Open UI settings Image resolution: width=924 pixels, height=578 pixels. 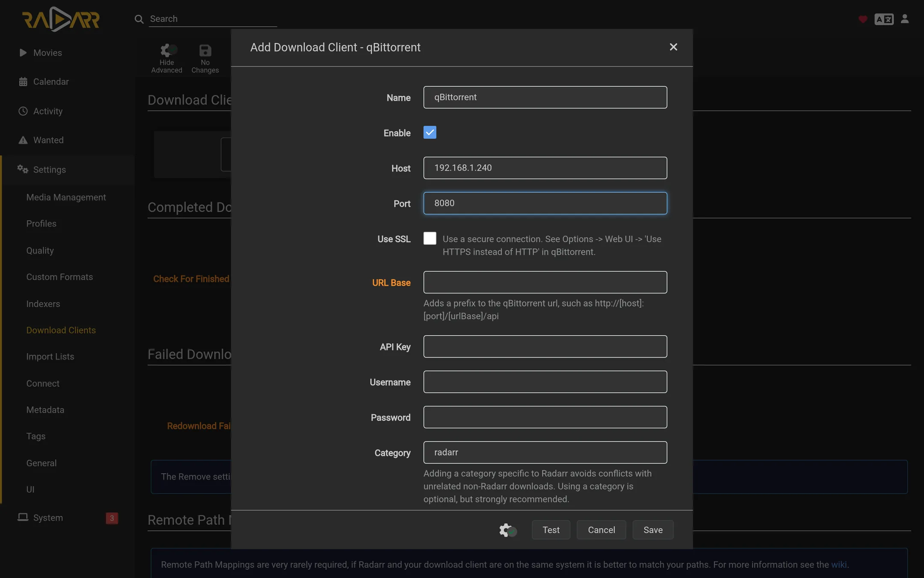point(30,489)
